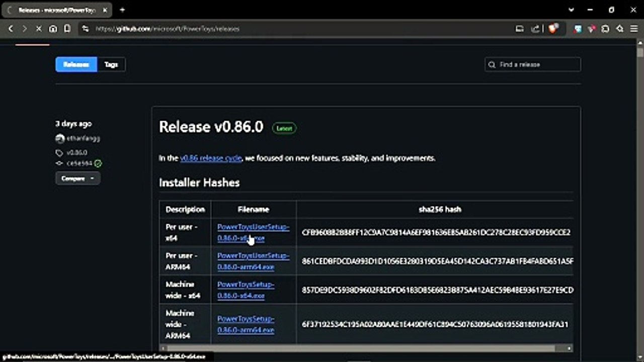Click the 'Machine wide - ARM64' description cell
The width and height of the screenshot is (644, 362).
185,324
